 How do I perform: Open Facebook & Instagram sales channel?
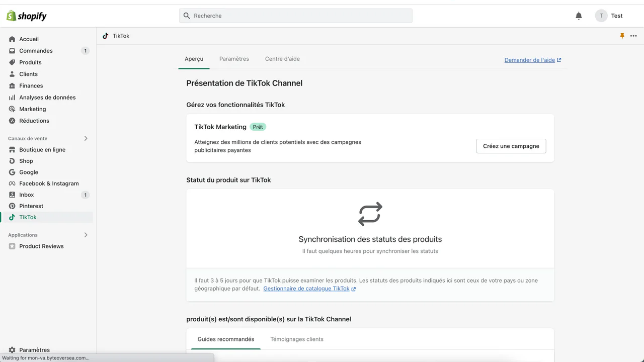(48, 184)
